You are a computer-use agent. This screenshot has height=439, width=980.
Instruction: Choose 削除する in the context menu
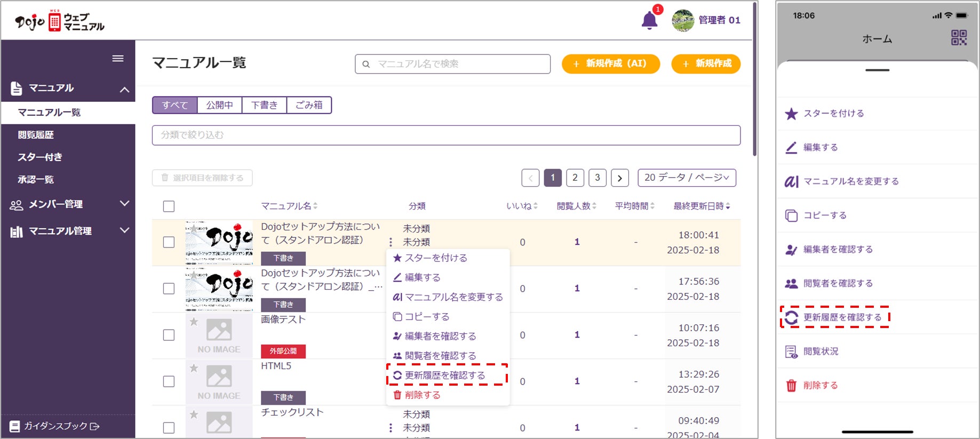[417, 395]
